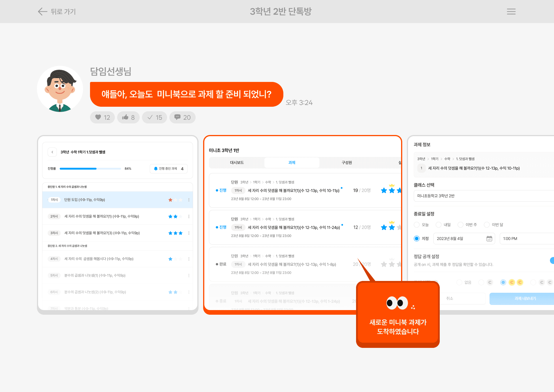The width and height of the screenshot is (554, 392).
Task: Click stars with crown on 12/20명 row
Action: [391, 226]
